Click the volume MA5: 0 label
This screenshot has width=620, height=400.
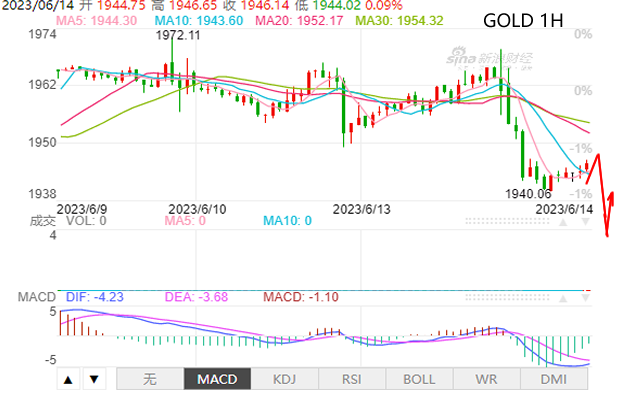(x=185, y=221)
